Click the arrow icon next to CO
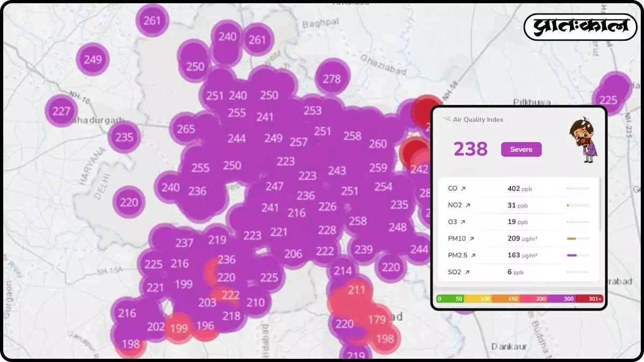Viewport: 644px width, 362px height. click(x=463, y=189)
